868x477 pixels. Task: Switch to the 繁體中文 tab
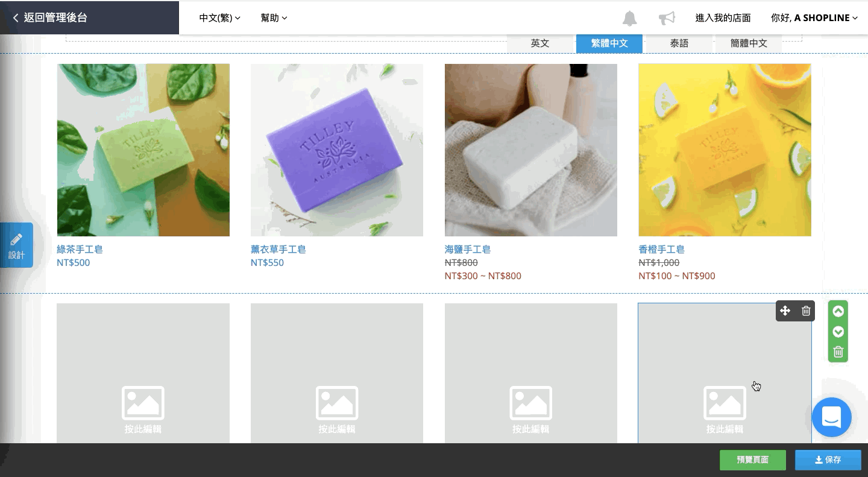(609, 43)
